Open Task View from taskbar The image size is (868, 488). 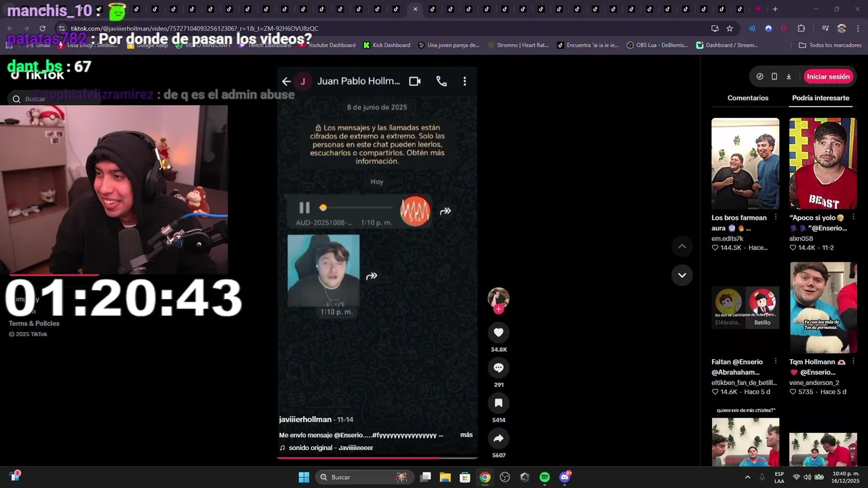pos(426,477)
